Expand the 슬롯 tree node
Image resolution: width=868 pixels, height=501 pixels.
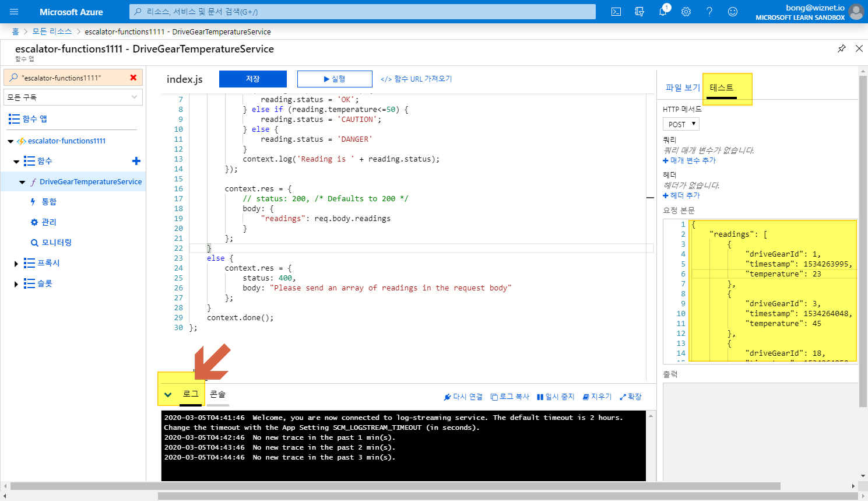click(x=16, y=284)
